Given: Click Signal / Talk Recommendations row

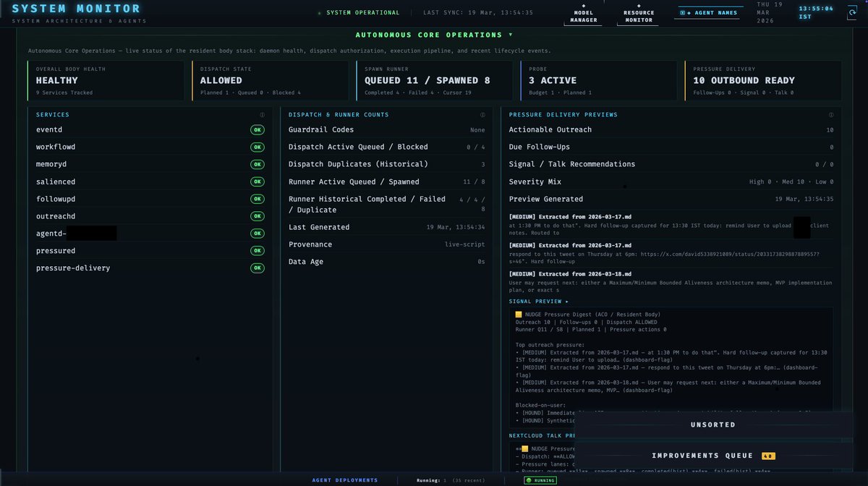Looking at the screenshot, I should pos(671,164).
